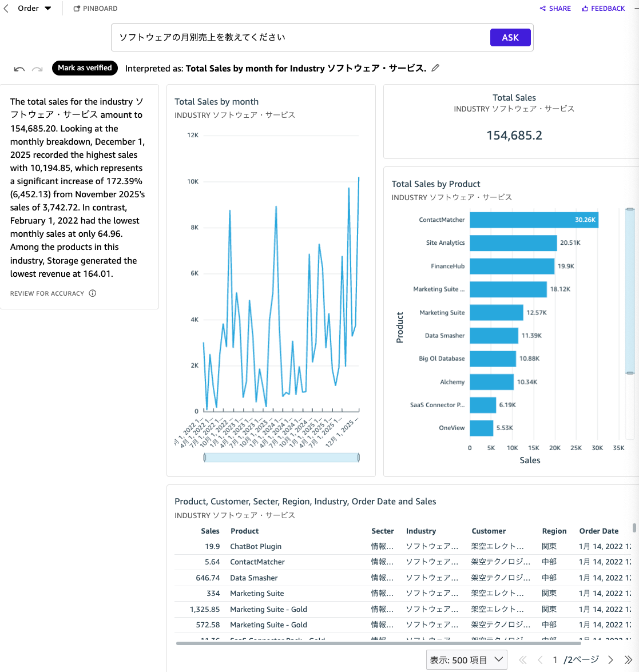Click the Product chart vertical scrollbar
This screenshot has height=672, width=639.
630,292
